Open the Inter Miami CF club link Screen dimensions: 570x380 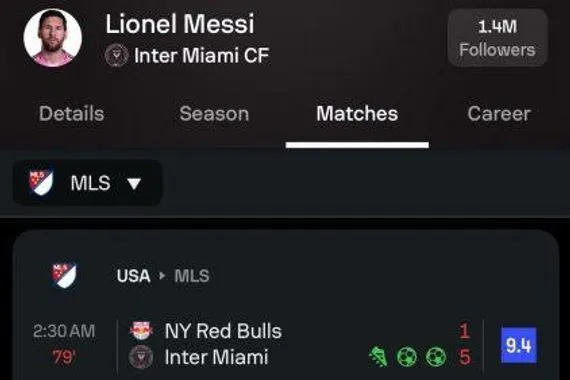[201, 56]
